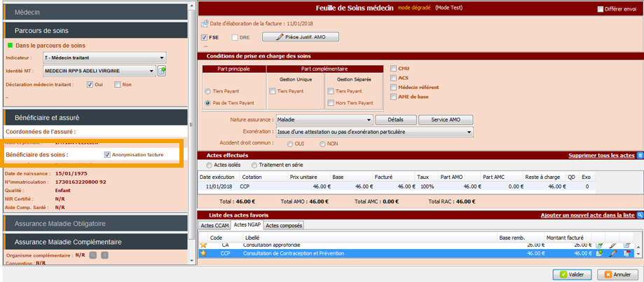
Task: Edit the CCP favorite act with the pencil icon
Action: tap(612, 253)
